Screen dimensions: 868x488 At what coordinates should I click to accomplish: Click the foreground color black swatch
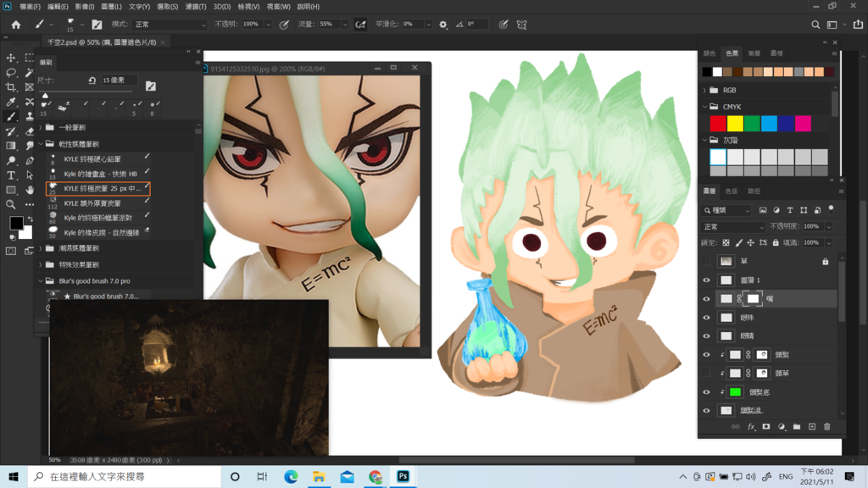[x=16, y=223]
